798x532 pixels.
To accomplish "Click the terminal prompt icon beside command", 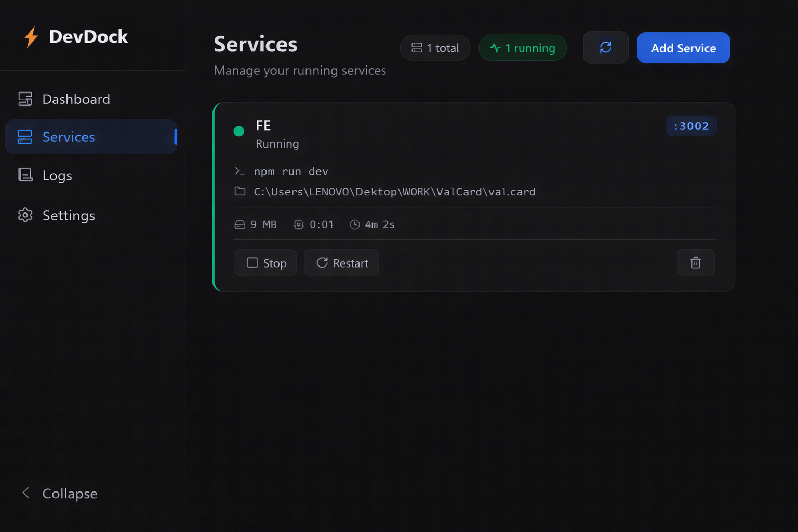I will click(240, 171).
